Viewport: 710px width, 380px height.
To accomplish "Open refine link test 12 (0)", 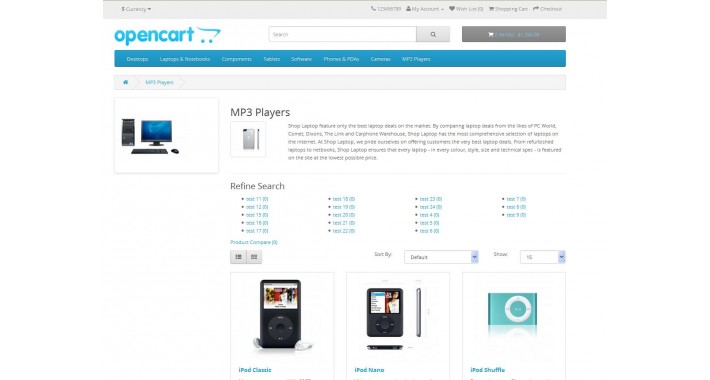I will [x=257, y=207].
